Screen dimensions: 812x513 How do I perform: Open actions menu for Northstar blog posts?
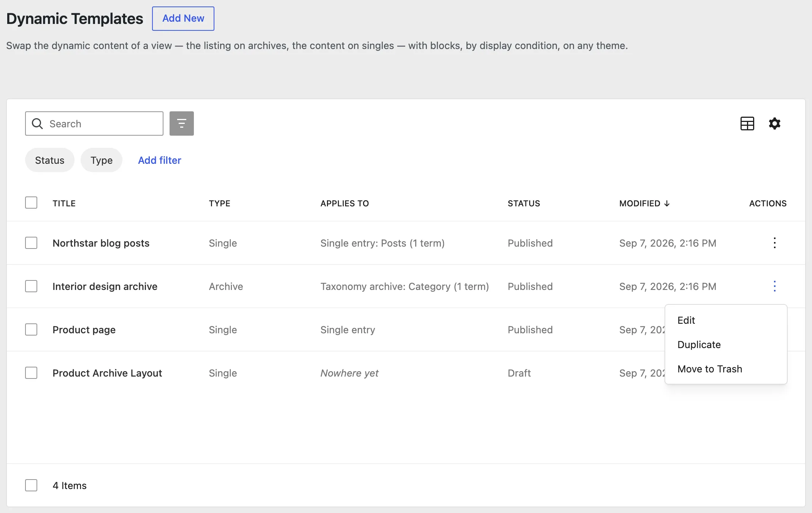click(774, 243)
